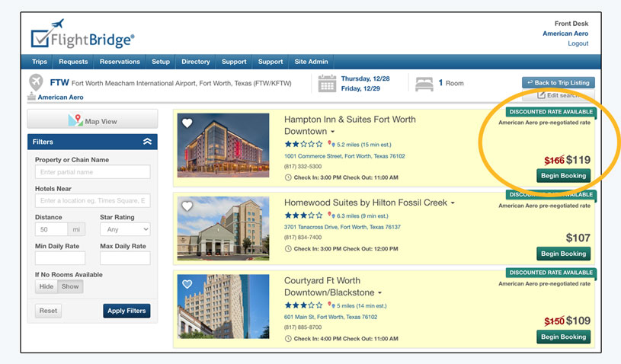
Task: Select Show for no rooms available
Action: pyautogui.click(x=70, y=287)
